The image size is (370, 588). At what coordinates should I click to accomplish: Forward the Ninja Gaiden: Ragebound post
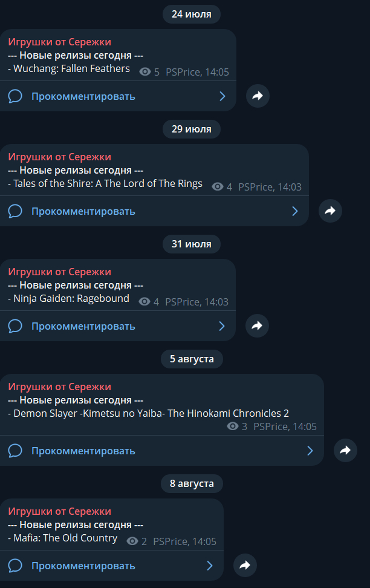pos(257,325)
